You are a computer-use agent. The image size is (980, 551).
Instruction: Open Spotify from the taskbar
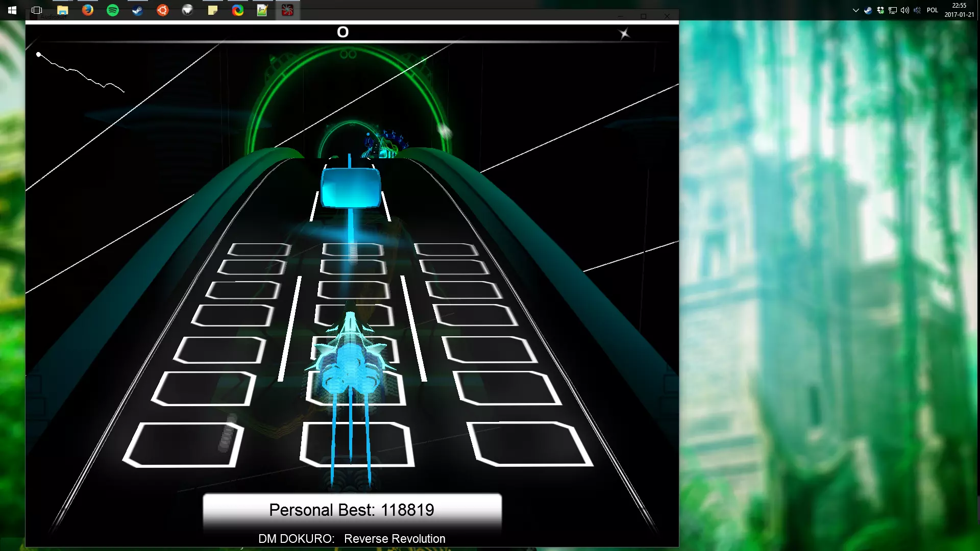[113, 10]
